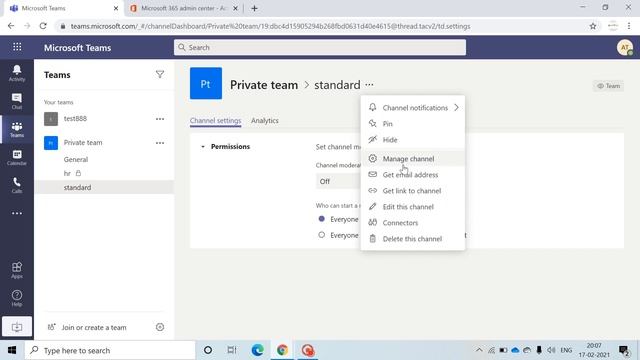Screen dimensions: 640x360
Task: Click the Cortana circle on taskbar
Action: pyautogui.click(x=208, y=350)
